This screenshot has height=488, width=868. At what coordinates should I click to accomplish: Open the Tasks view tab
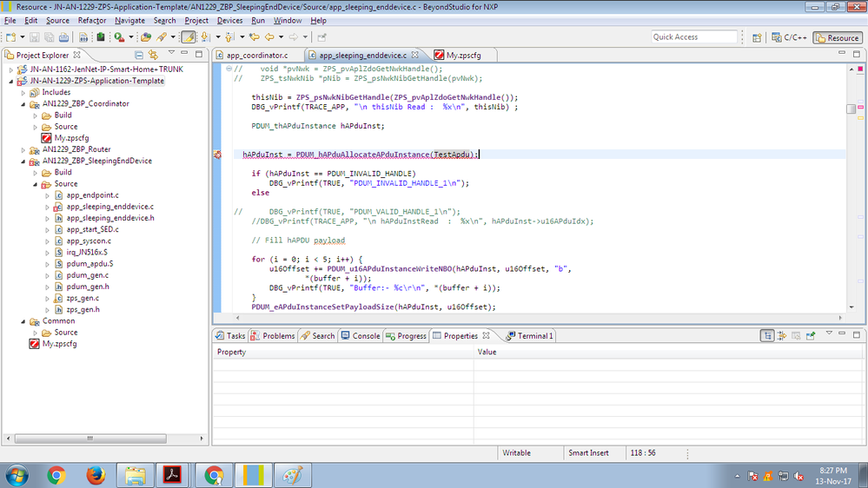230,336
